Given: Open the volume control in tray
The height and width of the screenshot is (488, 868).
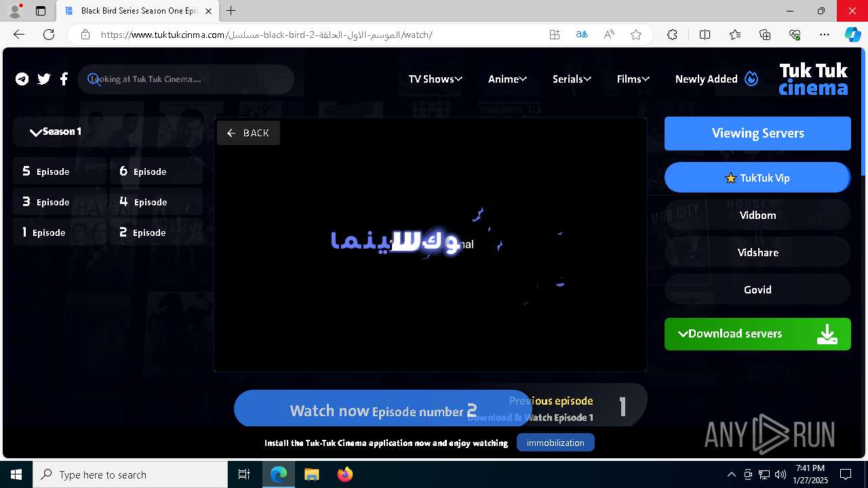Looking at the screenshot, I should pyautogui.click(x=781, y=474).
